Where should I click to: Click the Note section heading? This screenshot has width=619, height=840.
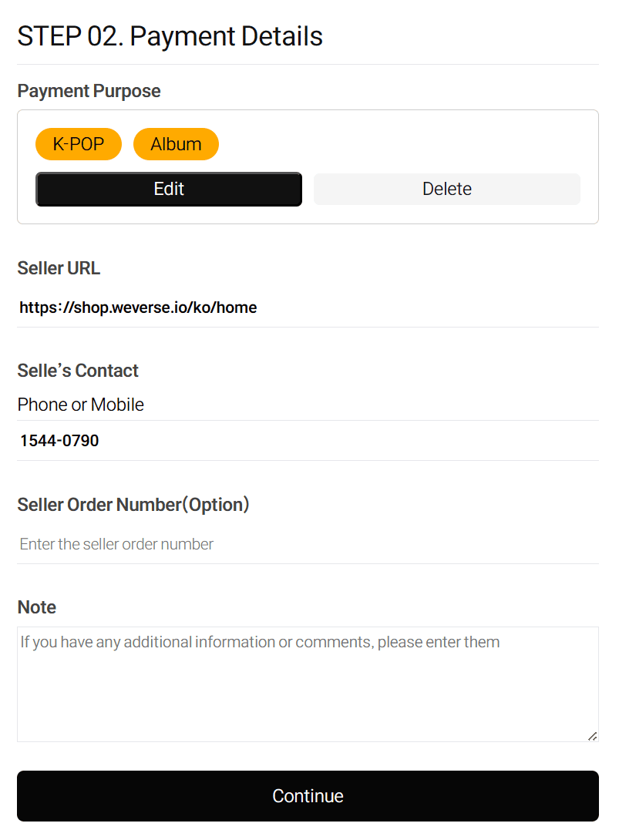tap(36, 607)
